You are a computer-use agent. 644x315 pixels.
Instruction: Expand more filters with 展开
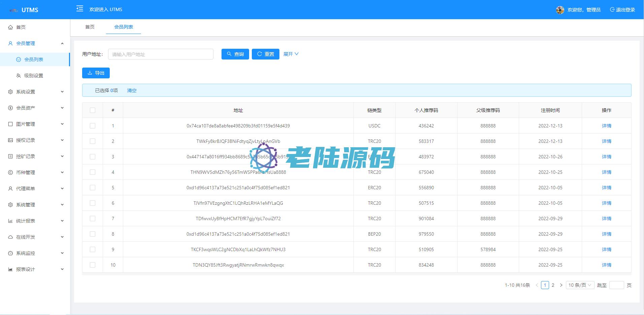click(x=291, y=54)
